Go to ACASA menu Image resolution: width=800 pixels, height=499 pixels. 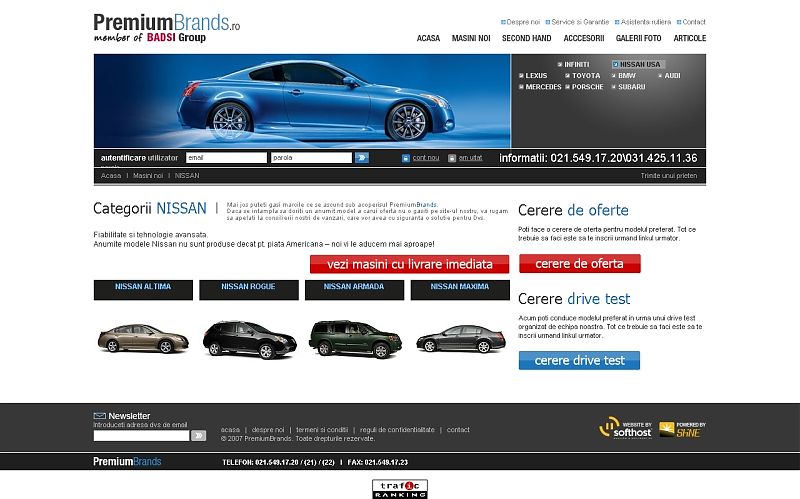pos(428,38)
